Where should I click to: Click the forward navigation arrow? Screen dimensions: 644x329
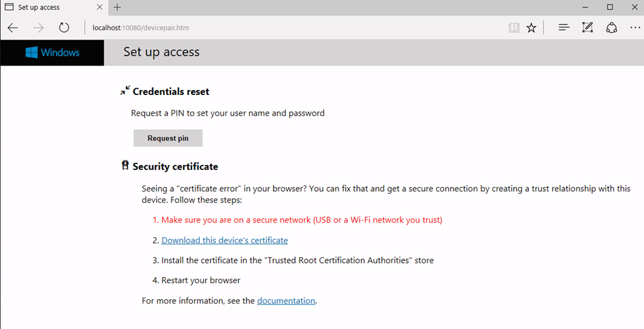(x=38, y=28)
